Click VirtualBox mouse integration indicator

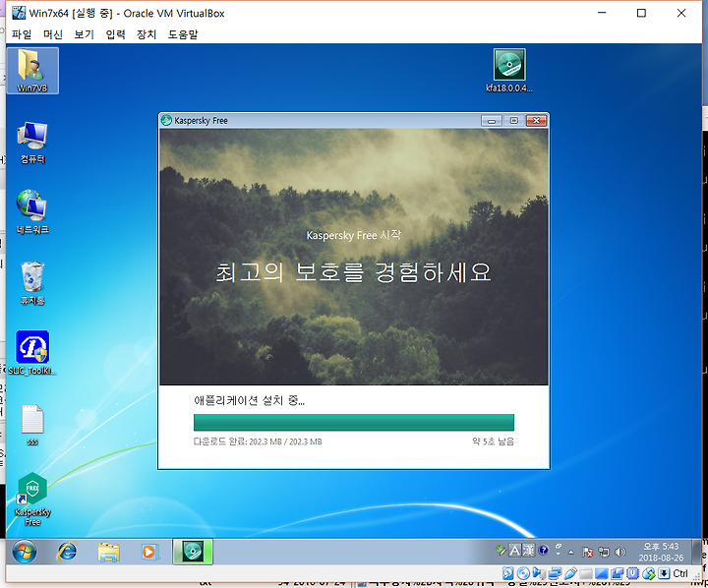click(648, 573)
